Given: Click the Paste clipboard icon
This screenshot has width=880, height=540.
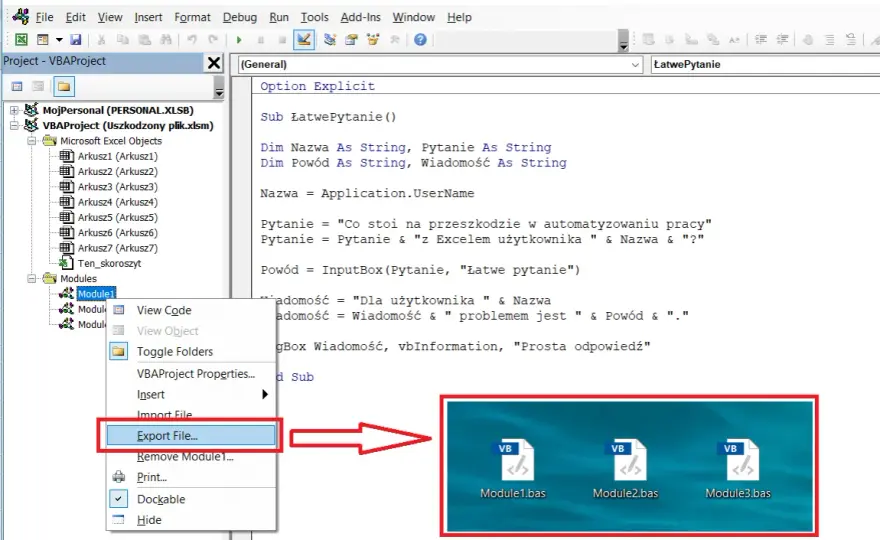Looking at the screenshot, I should [144, 39].
